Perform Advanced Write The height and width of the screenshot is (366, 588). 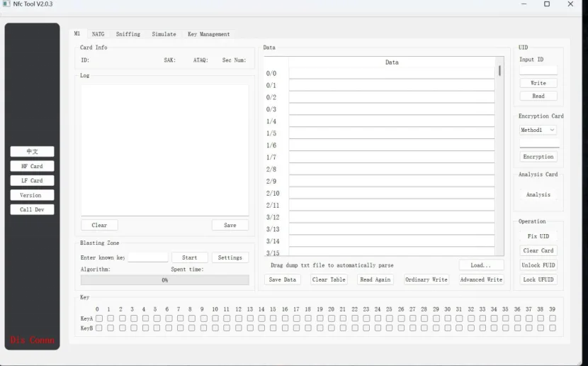click(x=481, y=279)
